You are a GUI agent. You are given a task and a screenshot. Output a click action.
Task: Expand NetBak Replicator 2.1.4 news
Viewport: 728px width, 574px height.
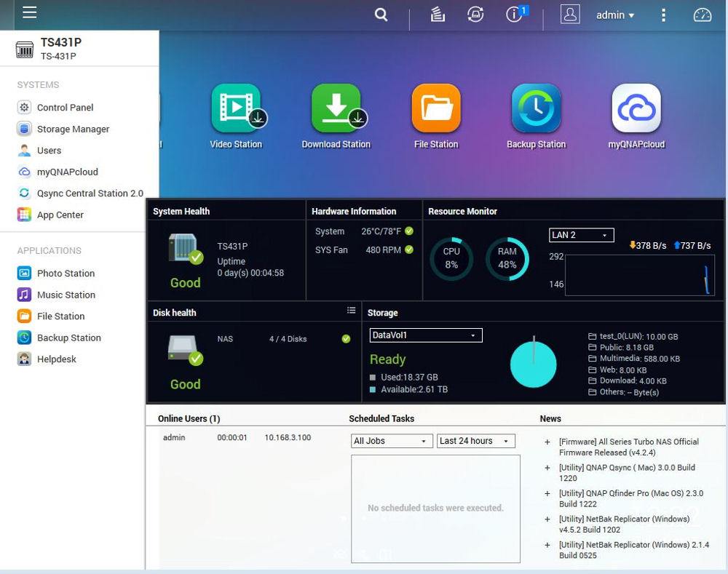[547, 545]
